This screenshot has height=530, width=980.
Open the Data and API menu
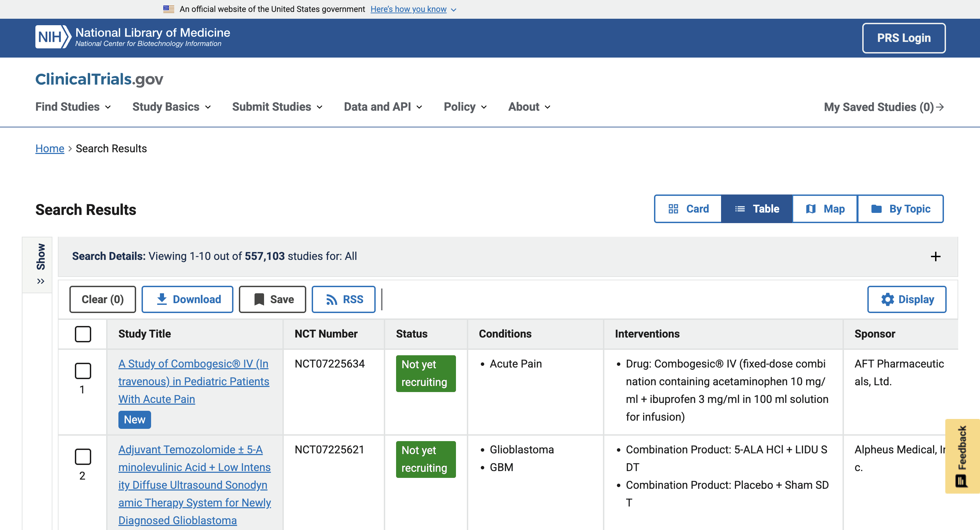382,107
